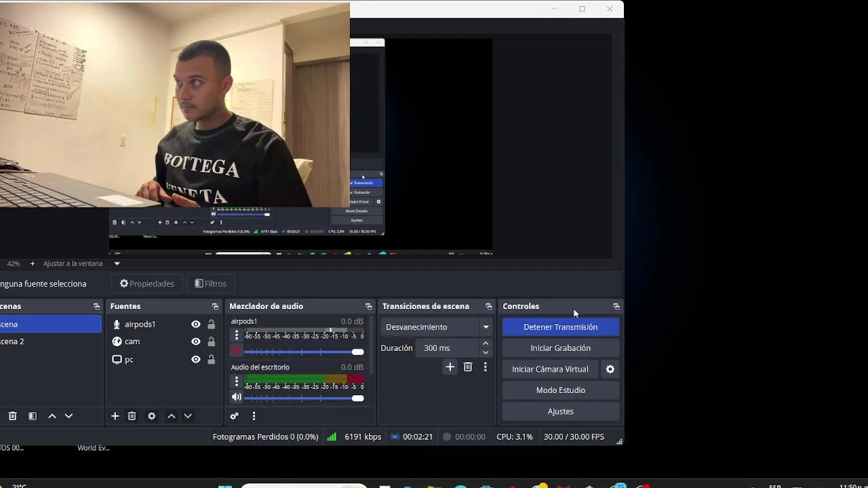
Task: Open transition properties dots menu
Action: click(485, 367)
